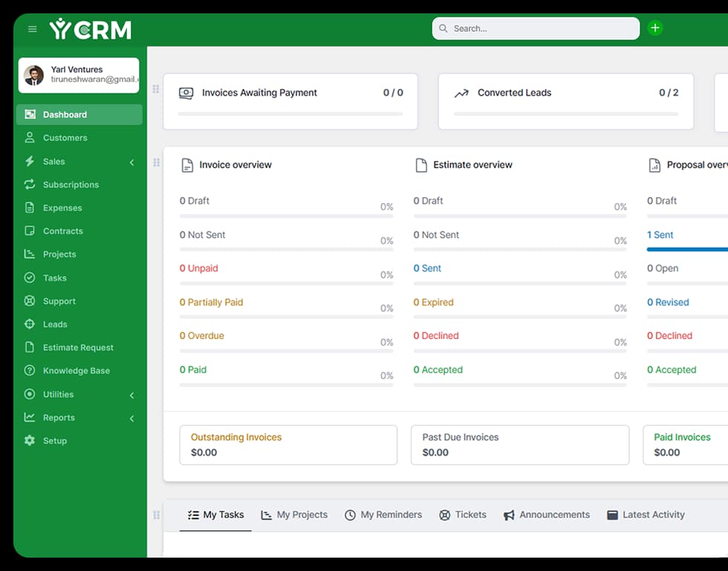728x571 pixels.
Task: Click the Estimate Request file icon
Action: pyautogui.click(x=30, y=347)
